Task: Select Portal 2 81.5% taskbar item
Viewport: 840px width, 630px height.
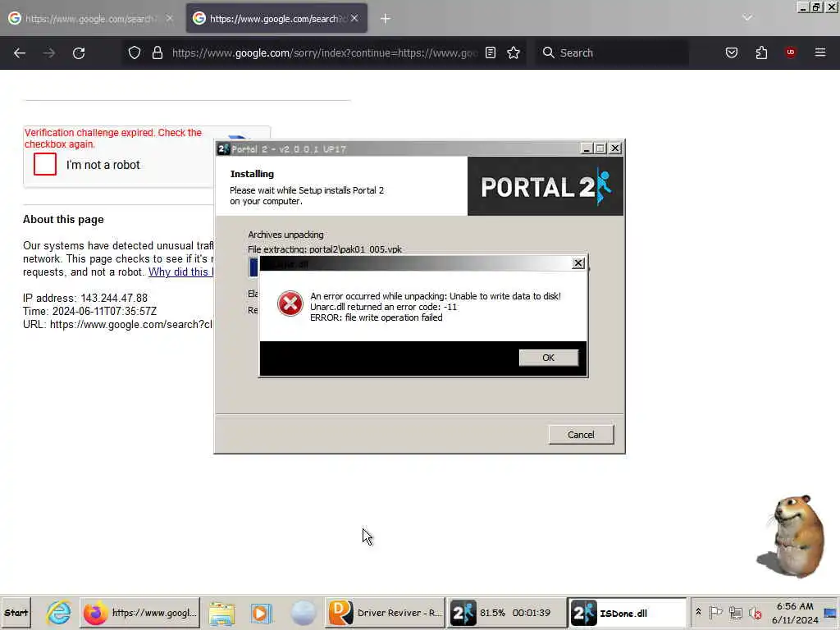Action: pyautogui.click(x=506, y=613)
